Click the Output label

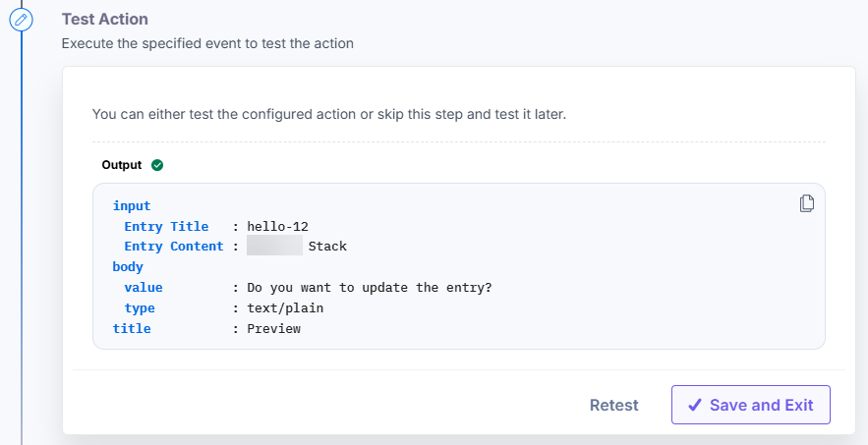[x=122, y=165]
